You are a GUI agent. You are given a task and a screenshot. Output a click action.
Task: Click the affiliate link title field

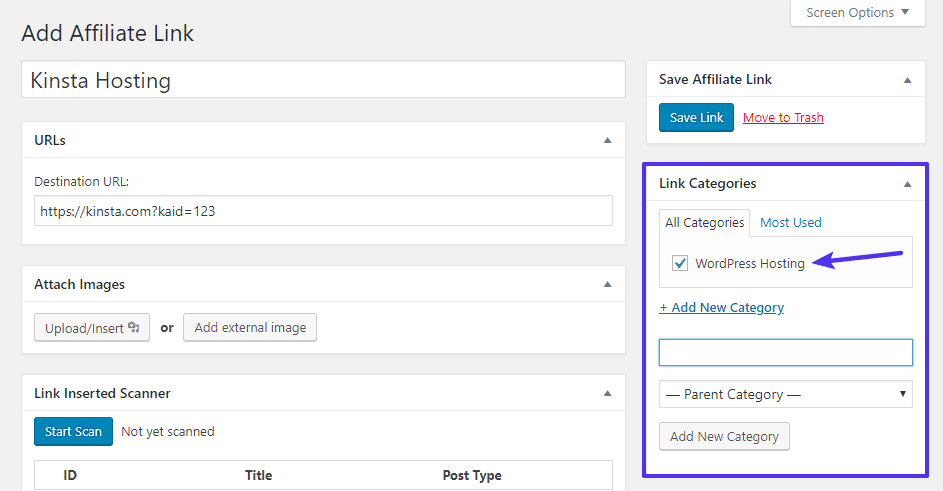323,80
